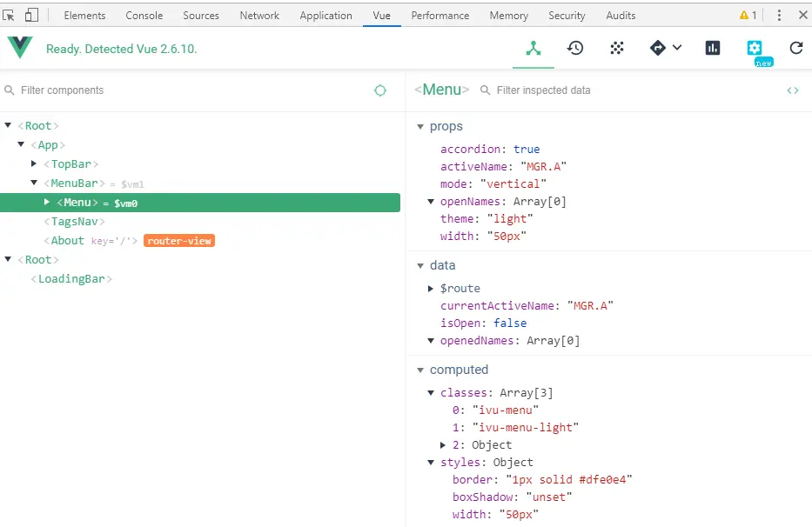Collapse the openNames array arrow
This screenshot has width=812, height=527.
(x=430, y=202)
